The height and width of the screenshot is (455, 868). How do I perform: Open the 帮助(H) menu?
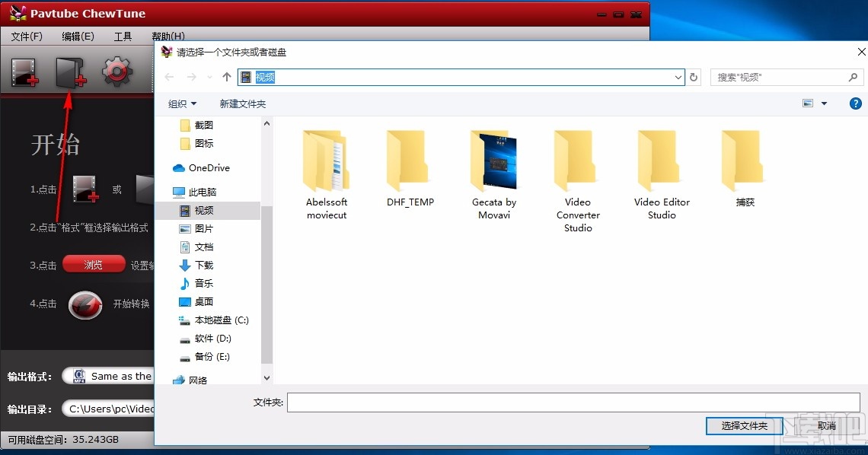[168, 36]
